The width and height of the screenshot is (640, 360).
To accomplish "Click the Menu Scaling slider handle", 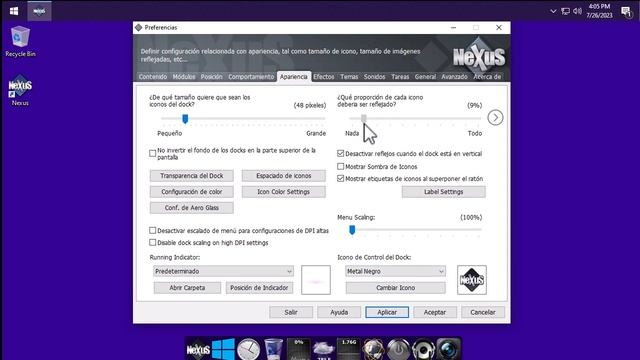I will (x=352, y=230).
